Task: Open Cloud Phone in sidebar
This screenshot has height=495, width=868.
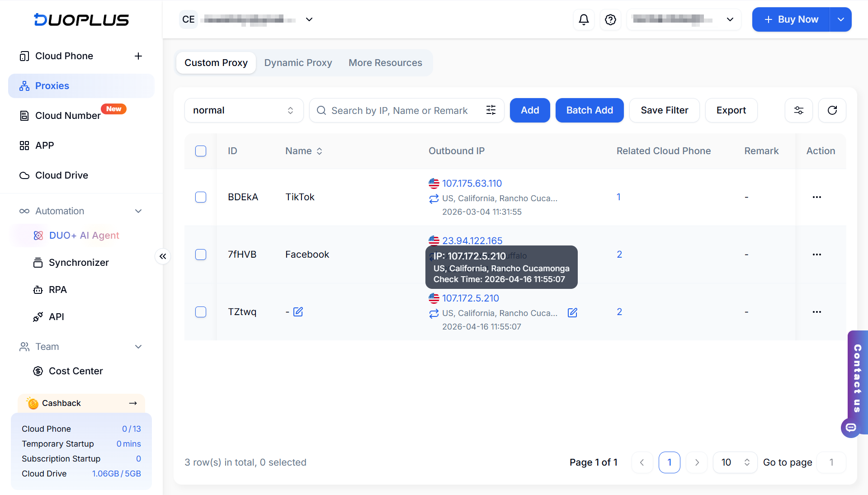Action: (64, 56)
